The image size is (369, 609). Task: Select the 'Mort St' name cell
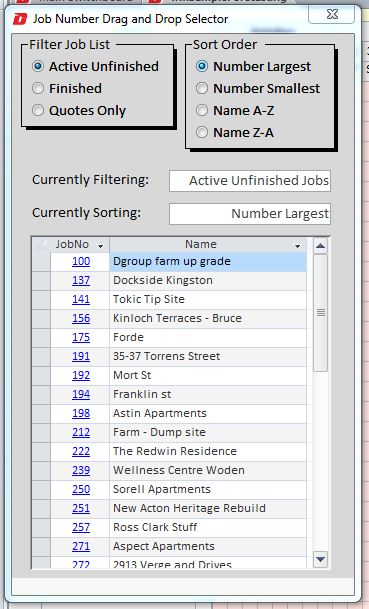pos(208,376)
